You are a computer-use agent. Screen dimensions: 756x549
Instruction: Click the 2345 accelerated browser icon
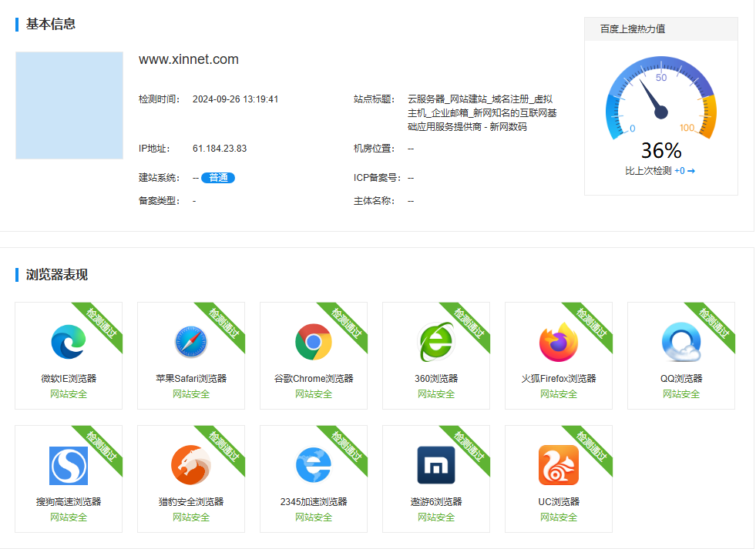pyautogui.click(x=313, y=465)
